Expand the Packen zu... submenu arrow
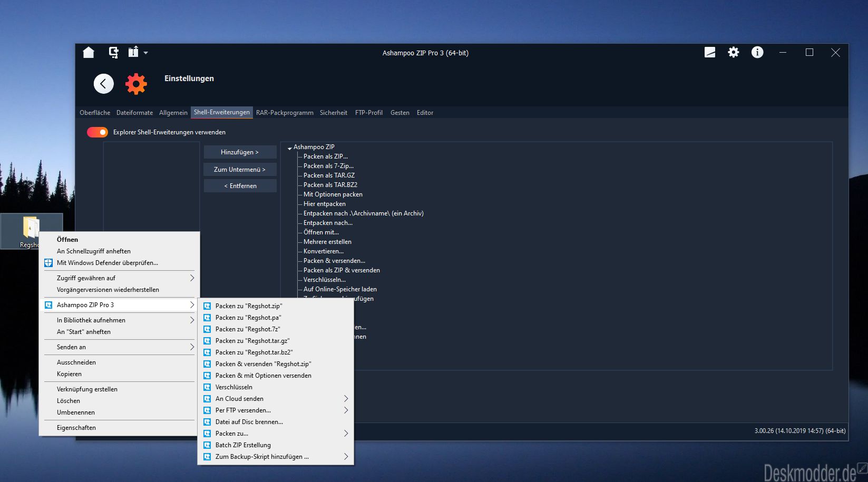This screenshot has width=868, height=482. click(x=346, y=434)
